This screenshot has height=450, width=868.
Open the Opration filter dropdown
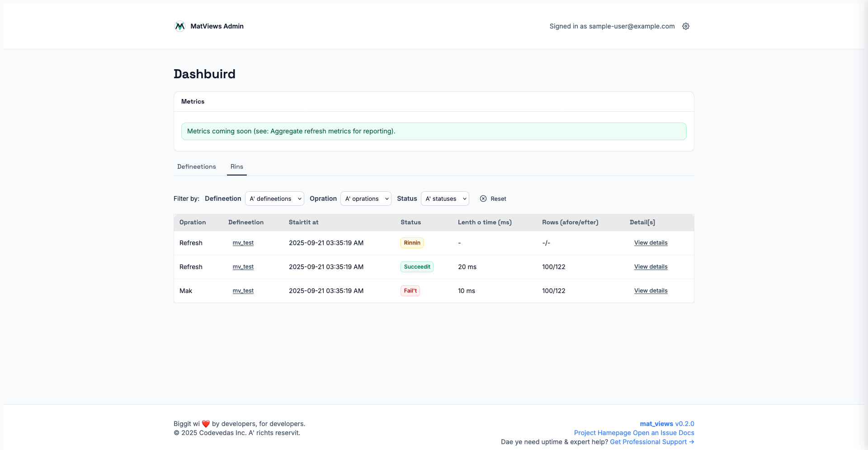coord(365,199)
